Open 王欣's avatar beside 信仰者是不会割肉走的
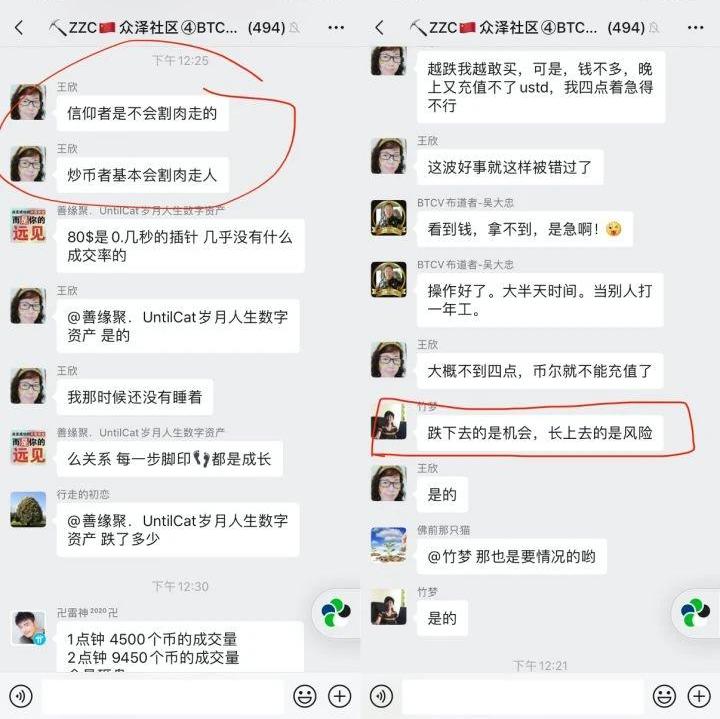This screenshot has height=719, width=720. click(28, 102)
